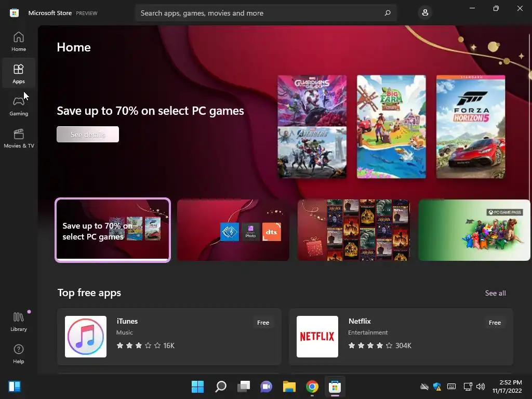Click See all for Top free apps
The width and height of the screenshot is (532, 399).
(495, 293)
